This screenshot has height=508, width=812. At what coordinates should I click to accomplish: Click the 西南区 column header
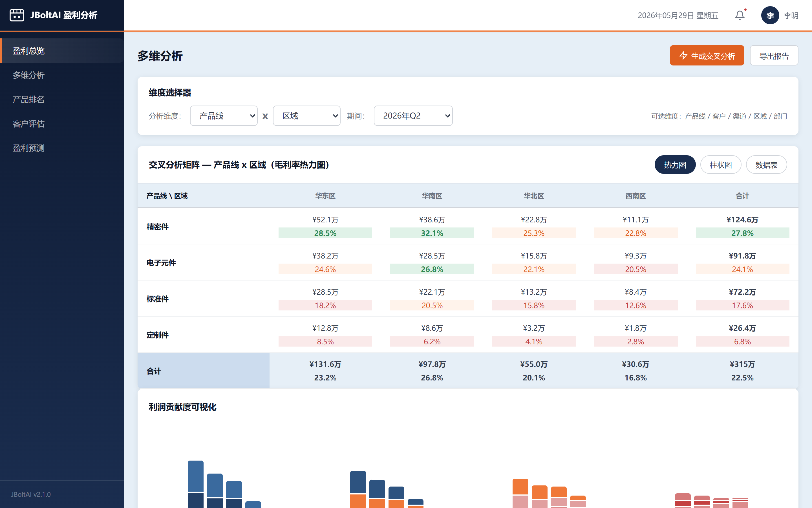pos(635,196)
